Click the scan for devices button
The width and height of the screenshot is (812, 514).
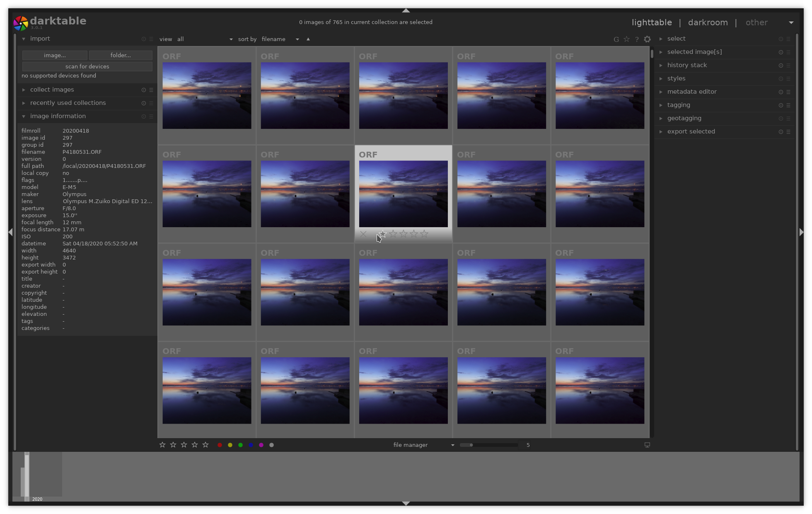(x=87, y=66)
